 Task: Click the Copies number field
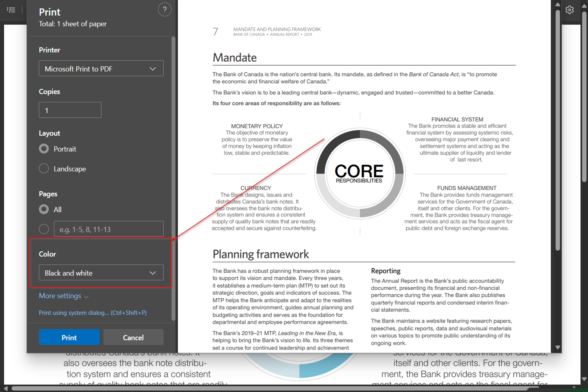(70, 110)
